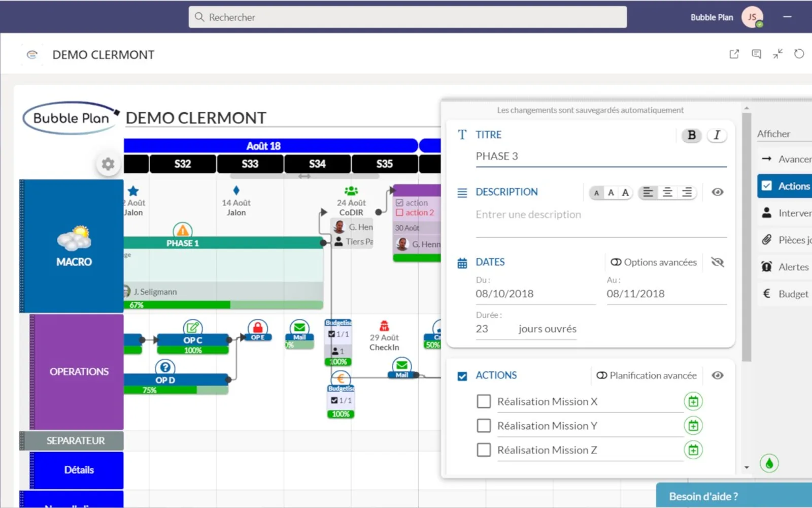Open the Budget menu item
The height and width of the screenshot is (508, 812).
coord(785,294)
